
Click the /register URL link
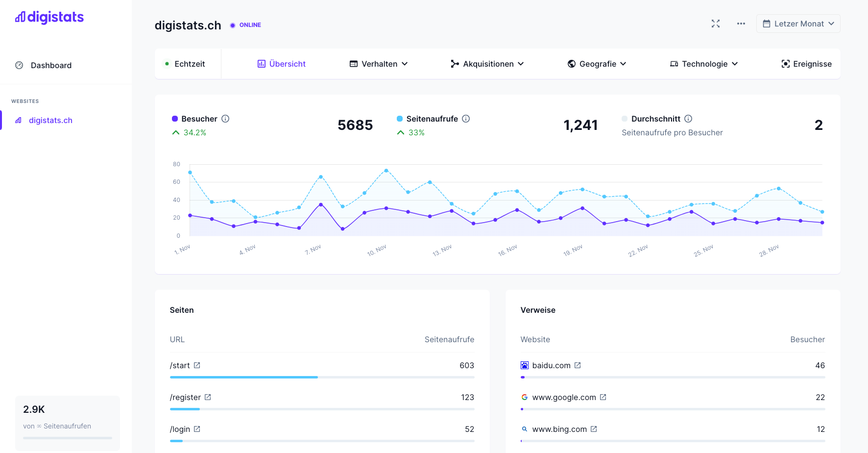tap(185, 397)
